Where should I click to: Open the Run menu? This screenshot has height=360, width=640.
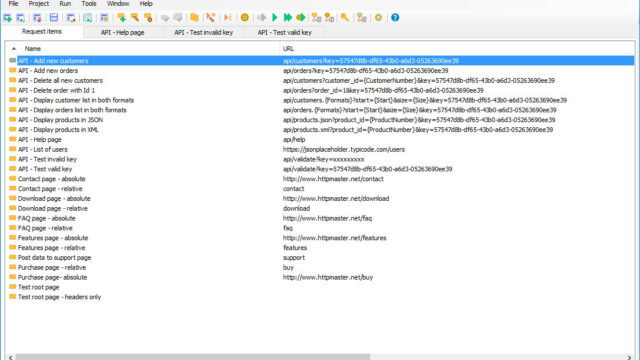[x=65, y=4]
